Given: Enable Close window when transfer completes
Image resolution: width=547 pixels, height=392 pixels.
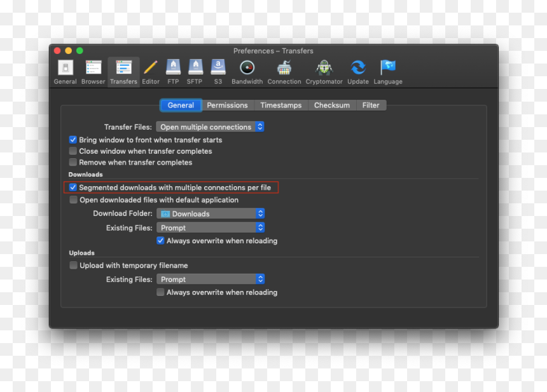Looking at the screenshot, I should (x=73, y=151).
